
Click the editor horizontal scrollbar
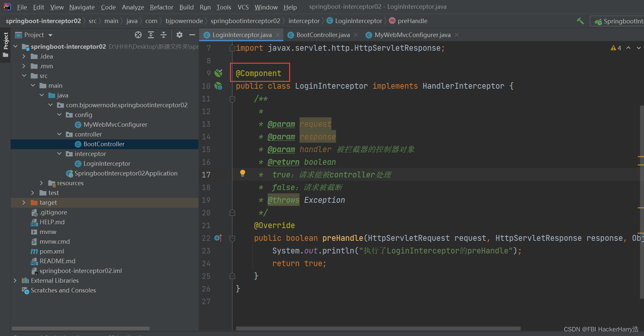(378, 328)
